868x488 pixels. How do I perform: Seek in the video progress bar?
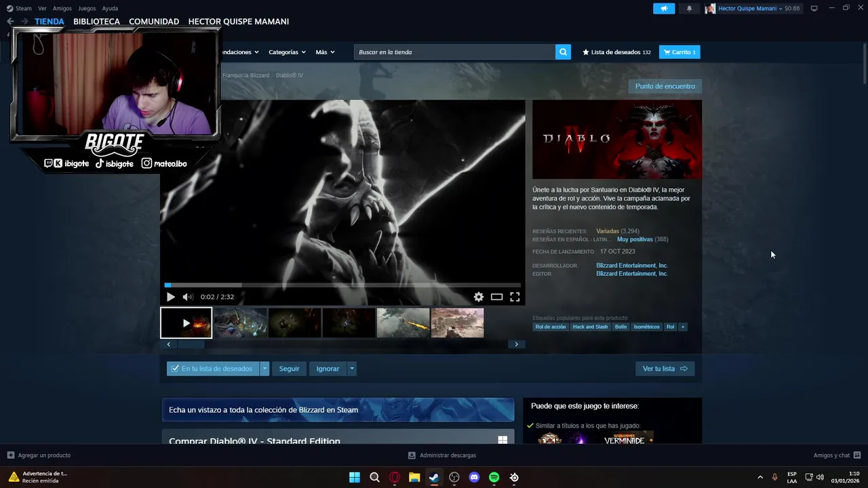coord(342,285)
